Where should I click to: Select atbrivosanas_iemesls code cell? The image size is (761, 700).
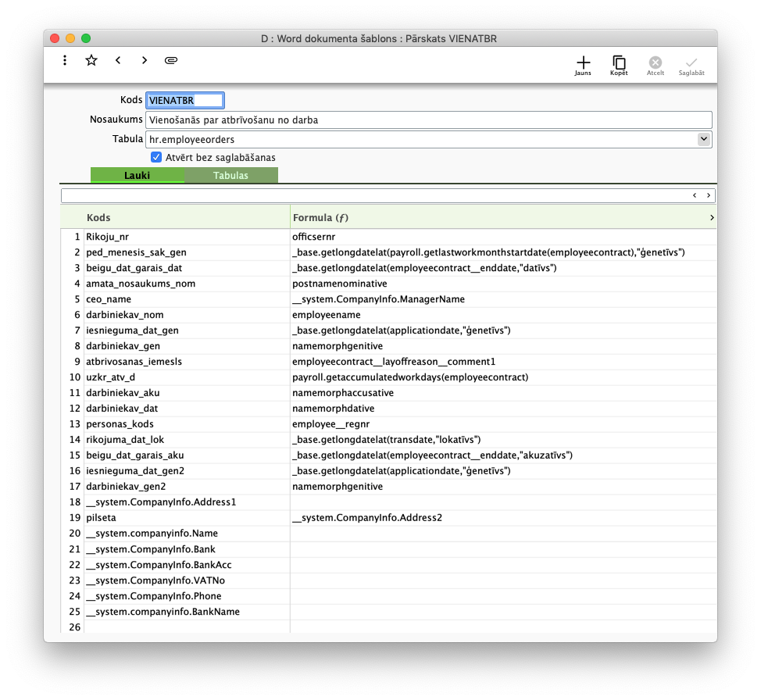[x=187, y=362]
